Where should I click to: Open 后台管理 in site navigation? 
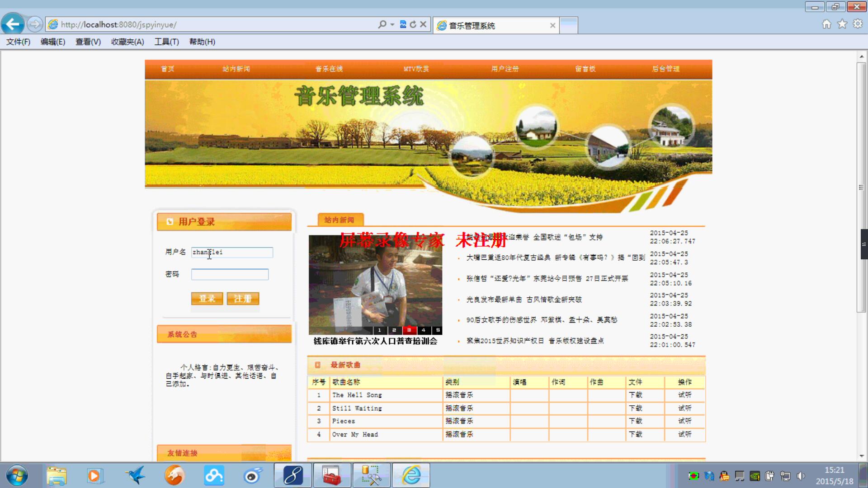point(666,69)
